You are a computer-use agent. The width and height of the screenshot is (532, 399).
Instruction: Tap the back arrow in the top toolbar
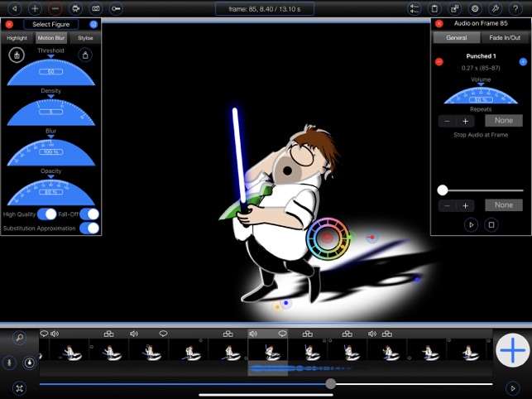[14, 8]
